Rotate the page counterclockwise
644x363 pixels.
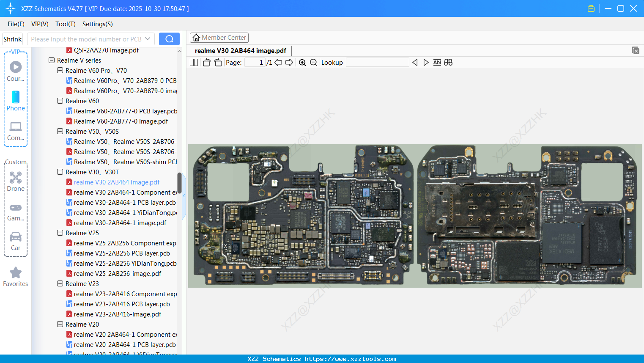coord(206,63)
